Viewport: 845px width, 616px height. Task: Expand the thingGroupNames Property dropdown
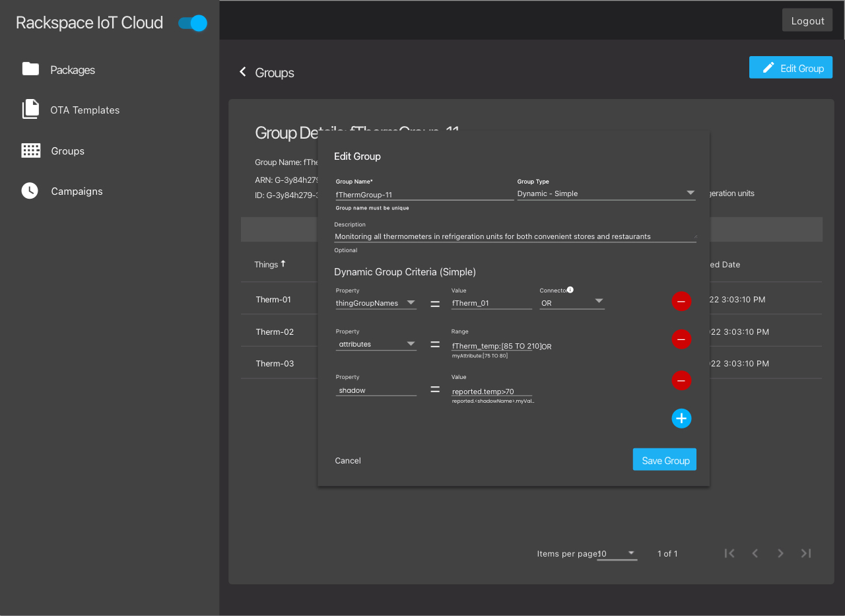click(376, 303)
